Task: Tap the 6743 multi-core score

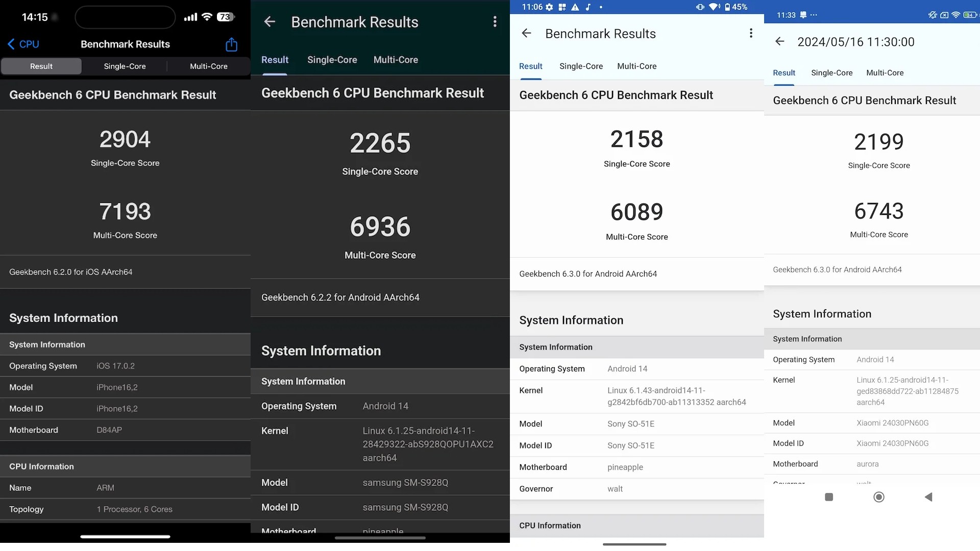Action: pos(879,211)
